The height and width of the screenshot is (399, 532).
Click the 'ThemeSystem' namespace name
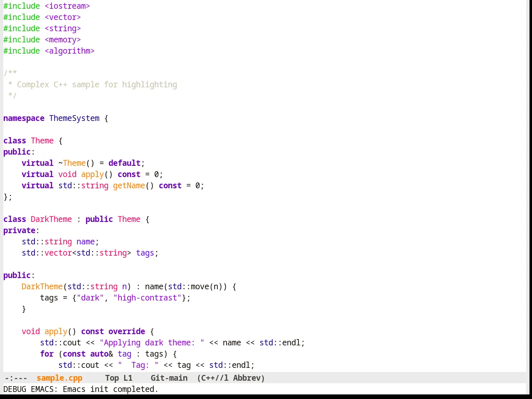click(x=74, y=118)
